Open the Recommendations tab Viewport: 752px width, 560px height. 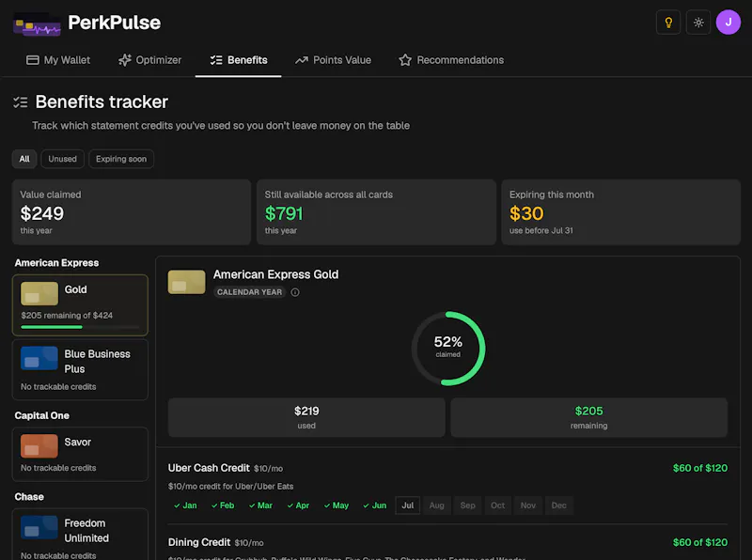pyautogui.click(x=451, y=60)
